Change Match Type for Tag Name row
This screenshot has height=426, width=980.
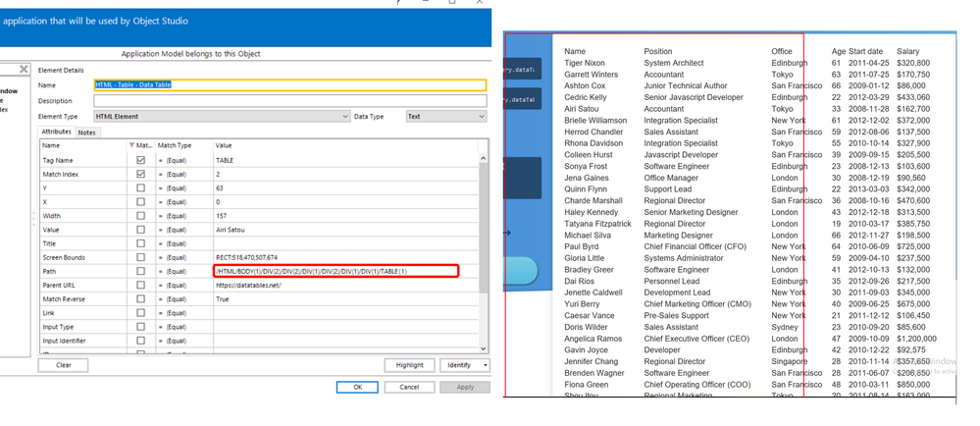coord(183,160)
